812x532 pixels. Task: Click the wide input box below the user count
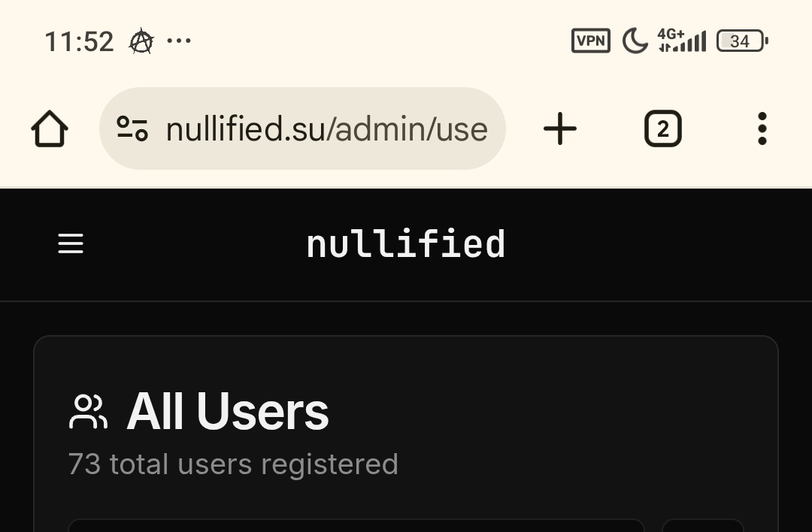[356, 524]
